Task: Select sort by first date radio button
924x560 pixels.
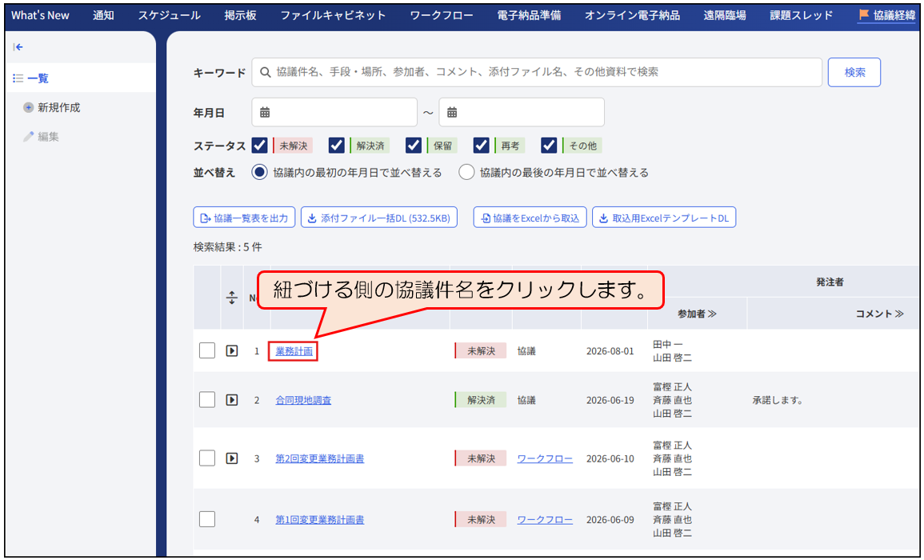Action: tap(259, 172)
